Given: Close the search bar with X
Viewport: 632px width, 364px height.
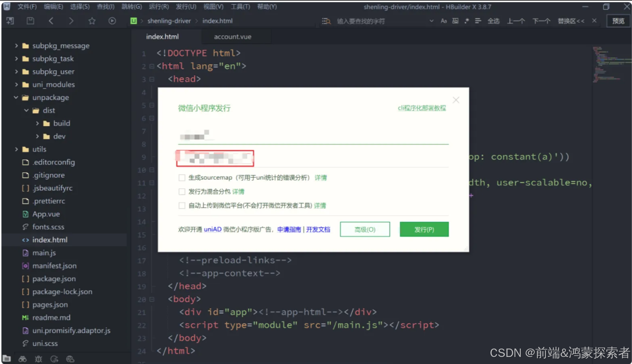Looking at the screenshot, I should (x=594, y=20).
